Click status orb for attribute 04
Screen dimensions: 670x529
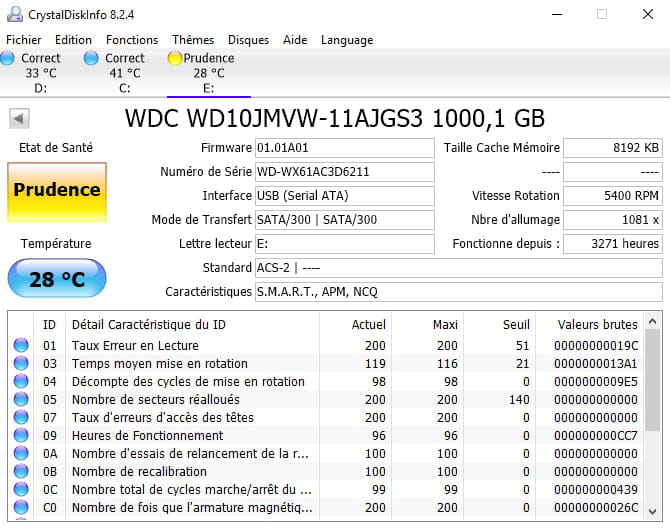click(21, 381)
